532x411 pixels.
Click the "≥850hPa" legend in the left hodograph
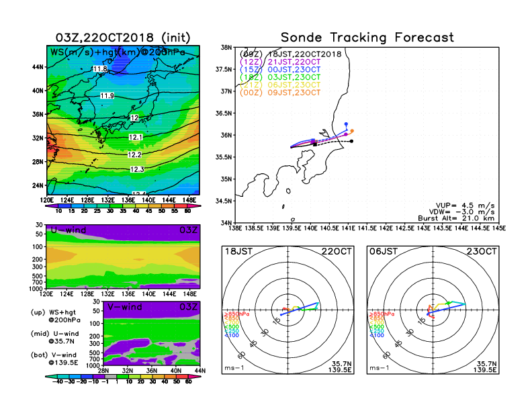point(237,314)
